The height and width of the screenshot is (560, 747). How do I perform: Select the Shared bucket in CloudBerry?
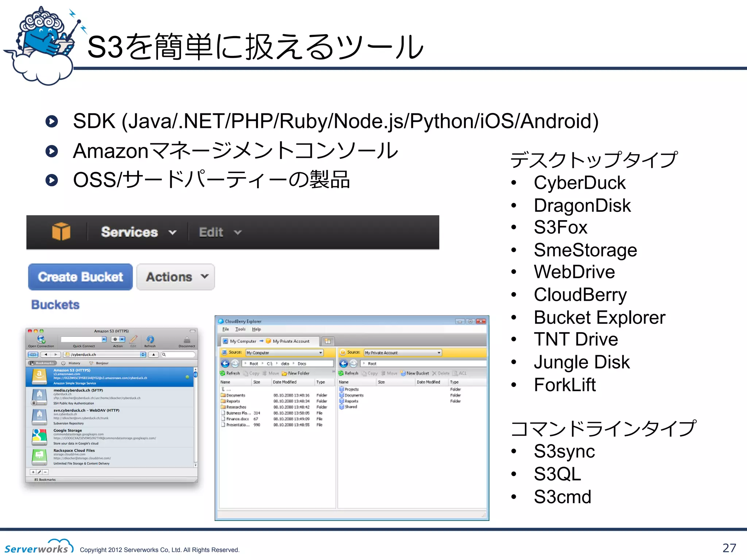coord(348,407)
